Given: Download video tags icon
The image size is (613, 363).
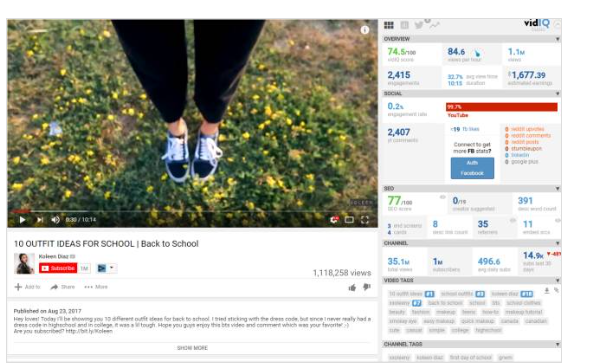Looking at the screenshot, I should tap(547, 290).
